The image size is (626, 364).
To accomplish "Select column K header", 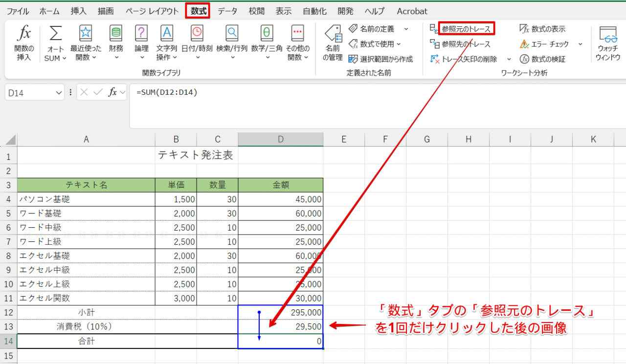I will tap(593, 139).
